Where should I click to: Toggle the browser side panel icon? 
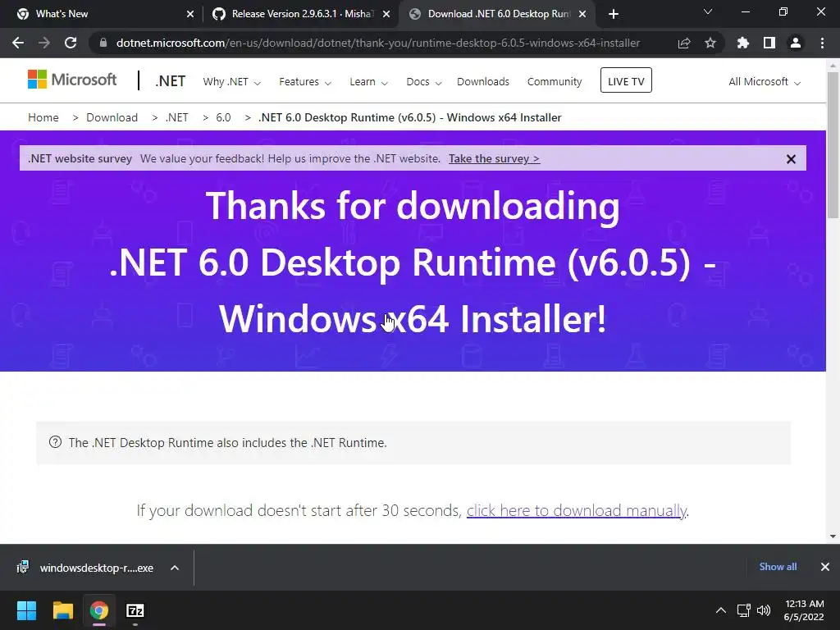click(769, 43)
